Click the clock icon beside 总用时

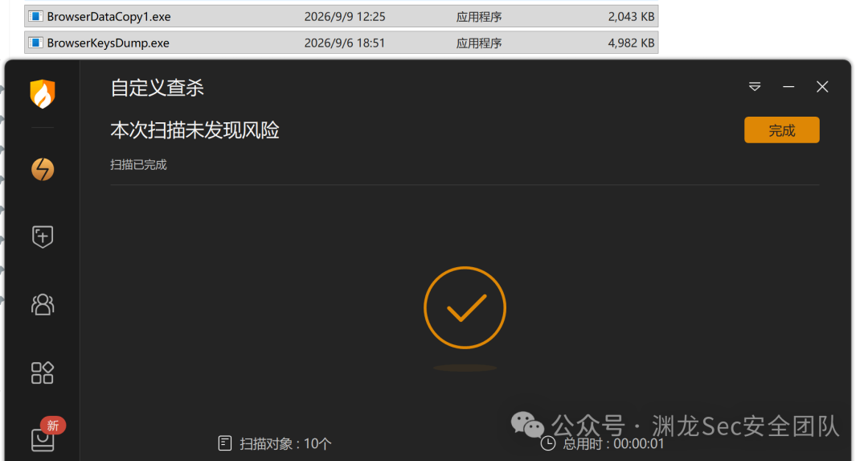(x=548, y=443)
